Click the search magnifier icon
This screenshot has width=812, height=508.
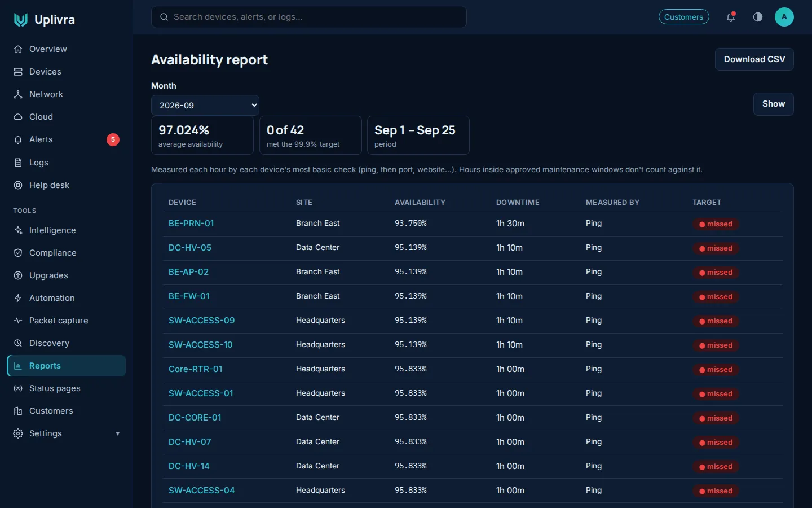pyautogui.click(x=164, y=17)
